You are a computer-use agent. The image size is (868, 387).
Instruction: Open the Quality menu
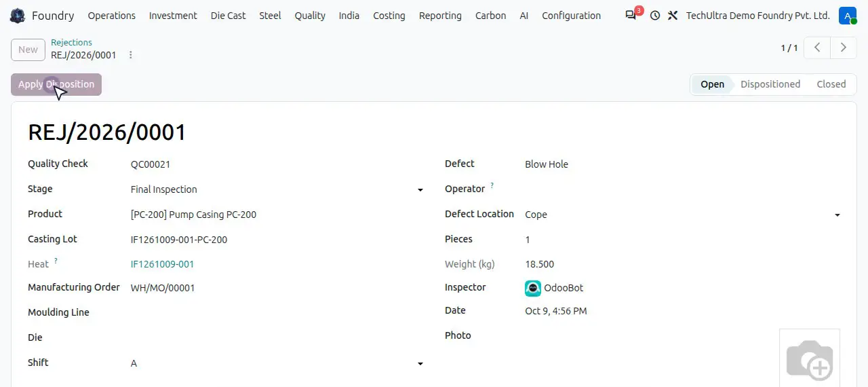310,16
